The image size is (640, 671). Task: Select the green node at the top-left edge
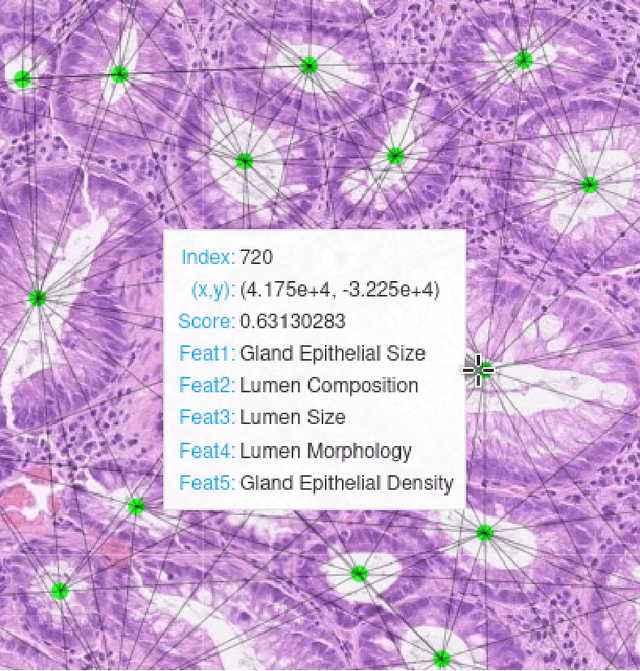pyautogui.click(x=22, y=78)
